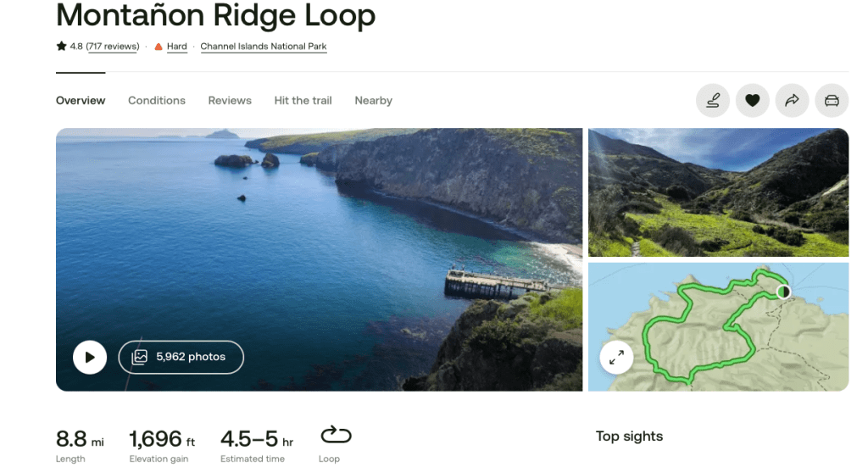Screen dimensions: 868x467
Task: Click the custom route pencil icon button
Action: click(x=713, y=101)
